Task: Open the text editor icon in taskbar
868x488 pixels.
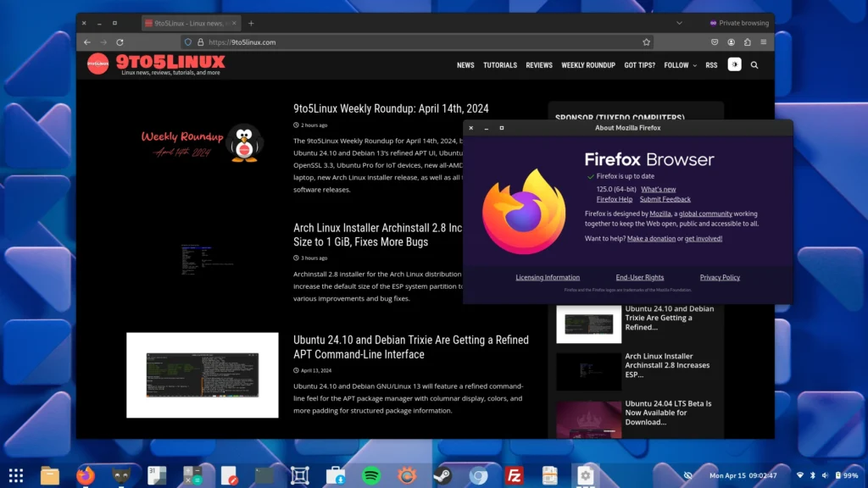Action: pos(229,475)
